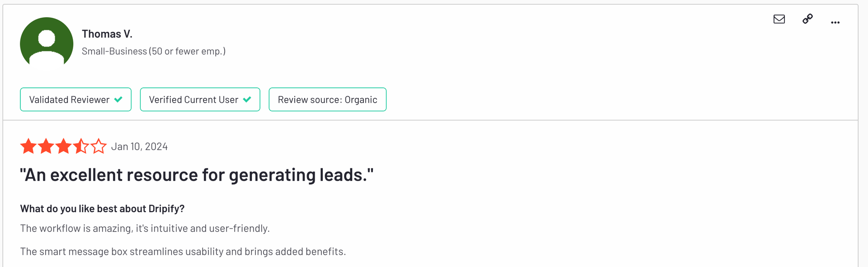868x267 pixels.
Task: Open the review titled An excellent resource
Action: click(197, 175)
